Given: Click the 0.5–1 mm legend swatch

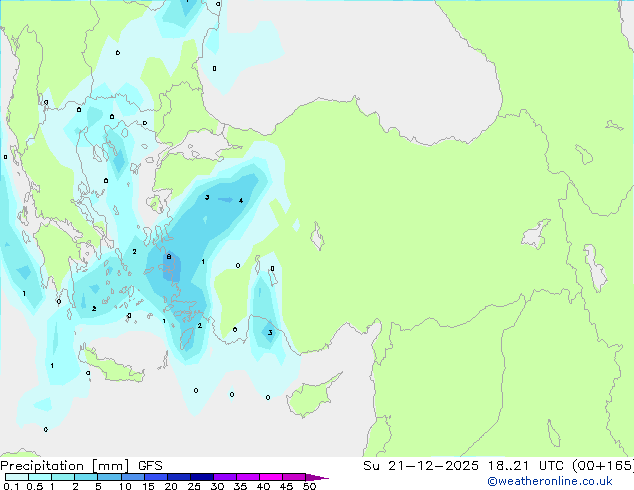Looking at the screenshot, I should coord(40,477).
